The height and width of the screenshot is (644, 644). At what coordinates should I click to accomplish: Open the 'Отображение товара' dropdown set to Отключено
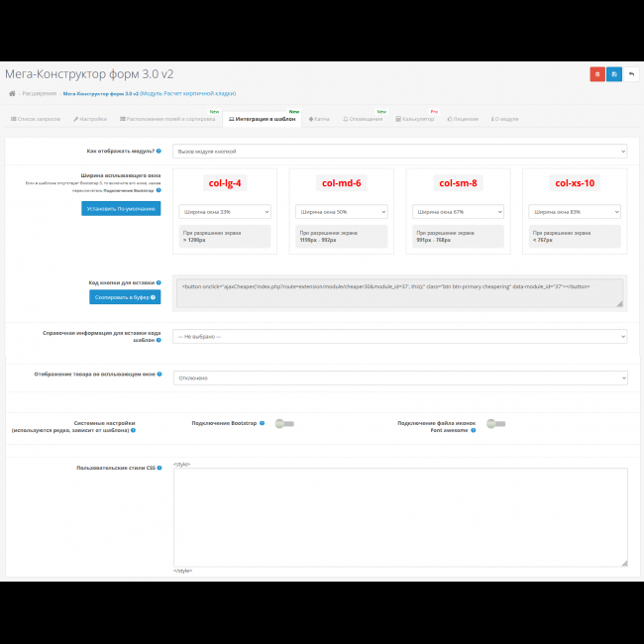coord(399,377)
